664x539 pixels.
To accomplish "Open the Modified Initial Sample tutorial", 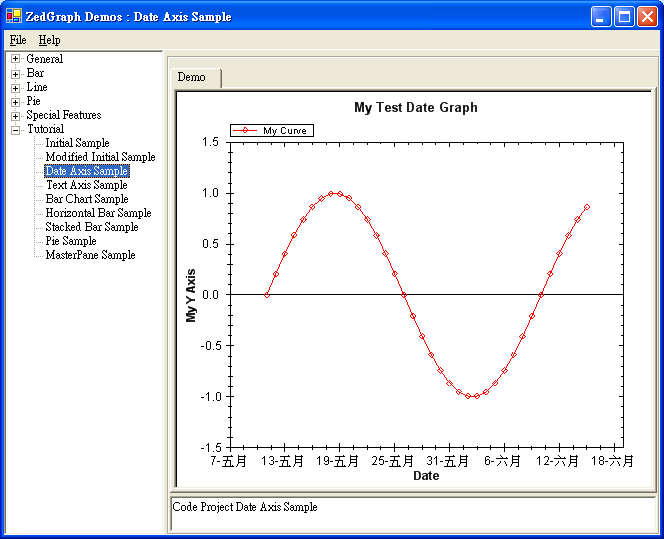I will (x=100, y=157).
